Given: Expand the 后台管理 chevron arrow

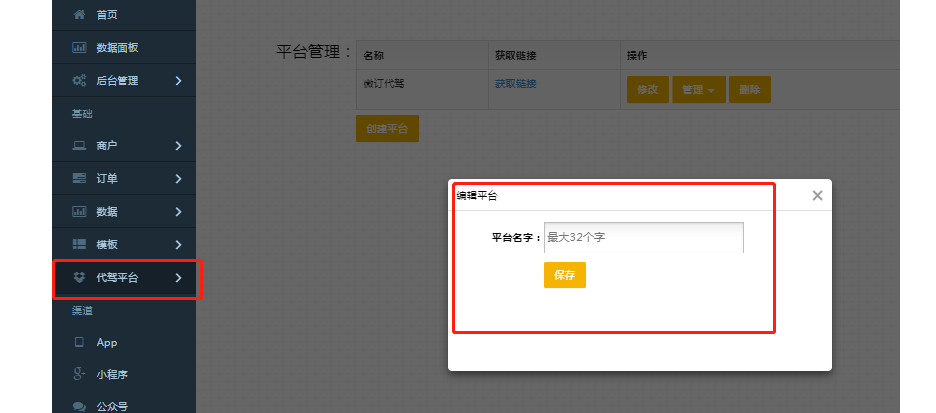Looking at the screenshot, I should pos(178,80).
